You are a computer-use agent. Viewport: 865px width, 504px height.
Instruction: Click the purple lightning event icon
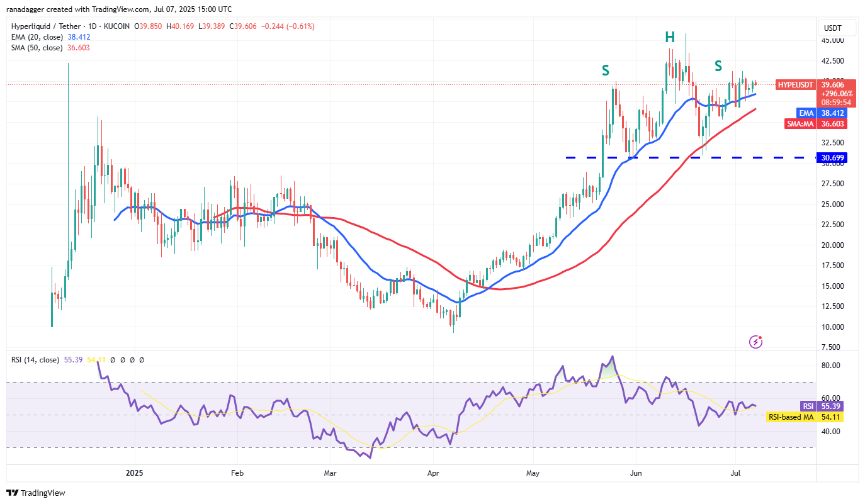756,342
